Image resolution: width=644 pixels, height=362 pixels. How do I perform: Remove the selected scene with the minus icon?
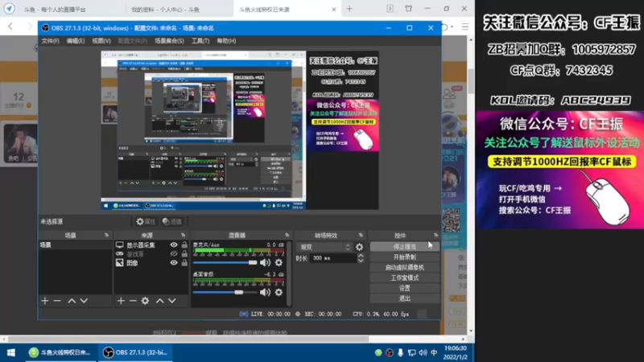[57, 301]
